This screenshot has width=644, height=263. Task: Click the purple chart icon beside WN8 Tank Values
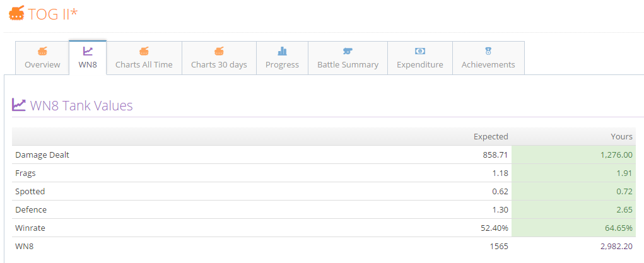coord(19,105)
